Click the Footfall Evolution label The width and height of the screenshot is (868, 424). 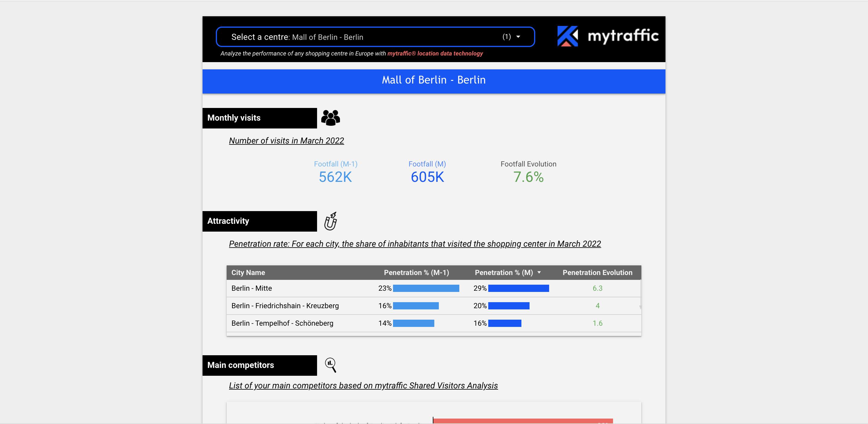pyautogui.click(x=528, y=164)
